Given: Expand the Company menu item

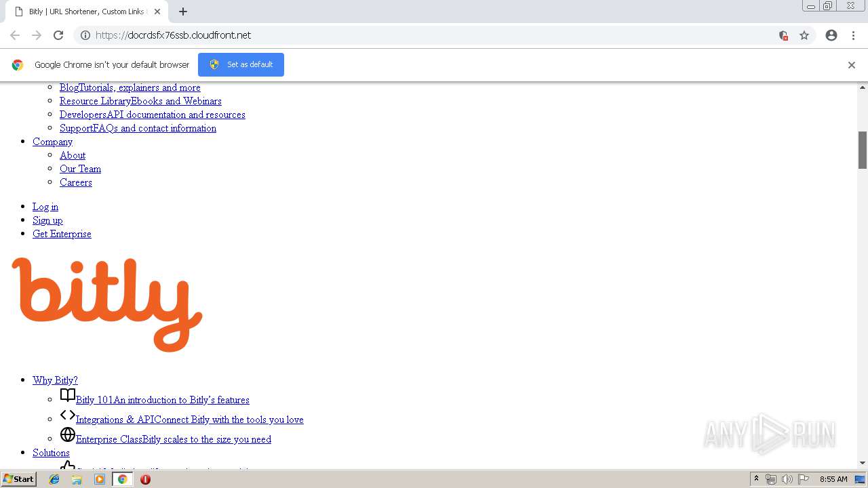Looking at the screenshot, I should [52, 142].
